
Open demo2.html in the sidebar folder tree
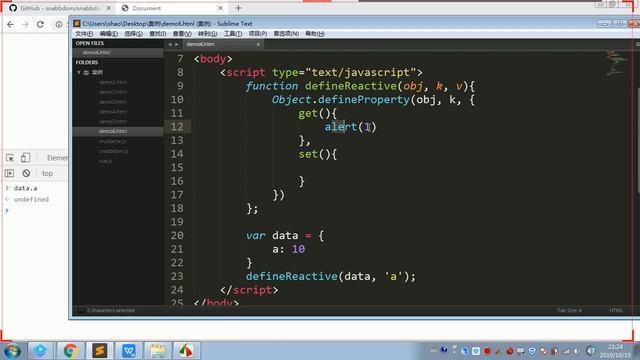point(113,92)
